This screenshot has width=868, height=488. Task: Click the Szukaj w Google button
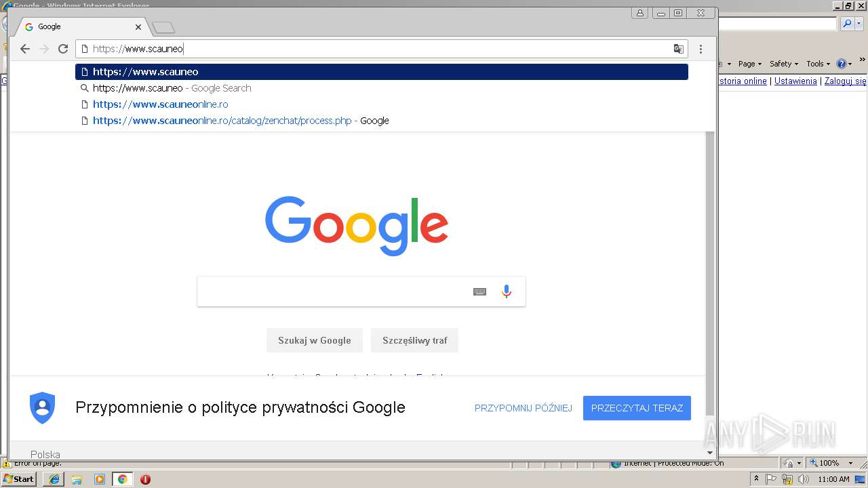[x=315, y=340]
